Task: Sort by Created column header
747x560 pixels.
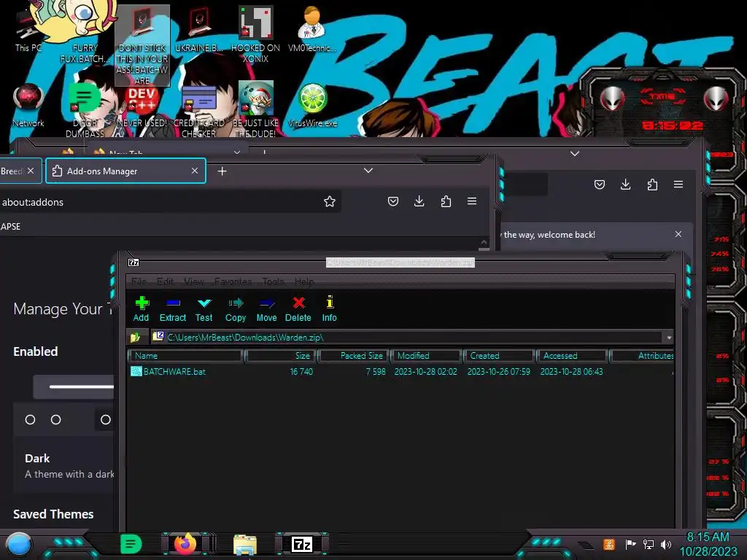Action: coord(500,356)
